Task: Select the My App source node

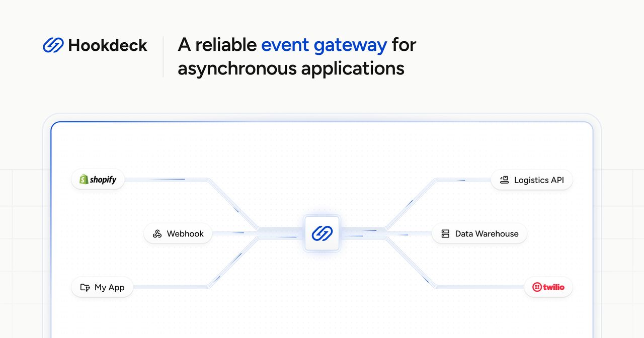Action: pyautogui.click(x=102, y=288)
